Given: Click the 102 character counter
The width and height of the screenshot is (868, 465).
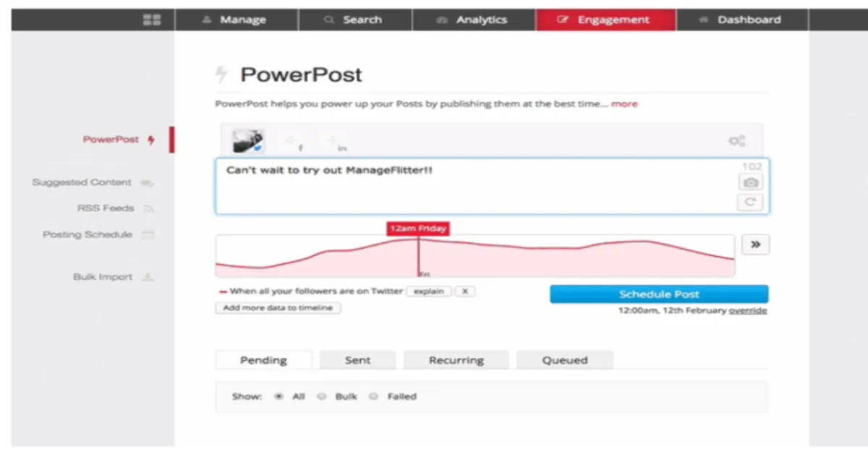Looking at the screenshot, I should tap(752, 166).
